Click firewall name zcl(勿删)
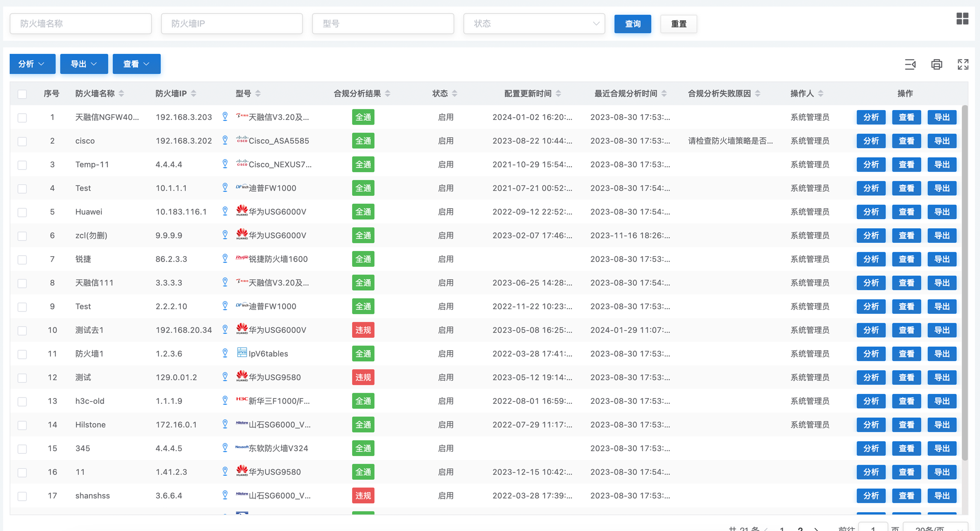 pos(91,236)
